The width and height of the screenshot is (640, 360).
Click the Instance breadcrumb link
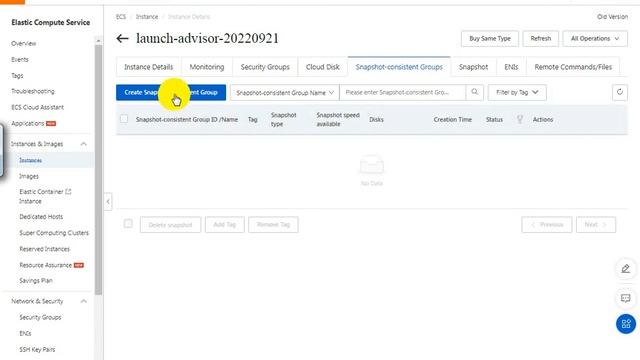(x=147, y=17)
